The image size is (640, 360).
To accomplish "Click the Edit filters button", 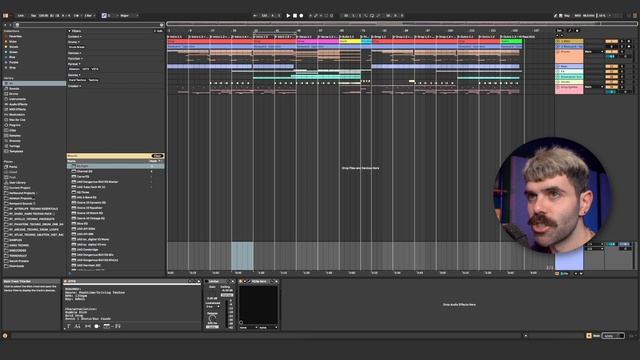I will pos(159,31).
